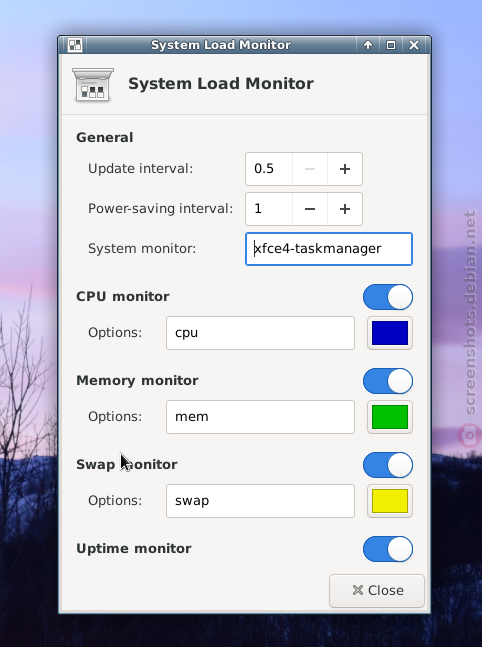Toggle the Swap monitor switch
482x647 pixels.
(388, 465)
